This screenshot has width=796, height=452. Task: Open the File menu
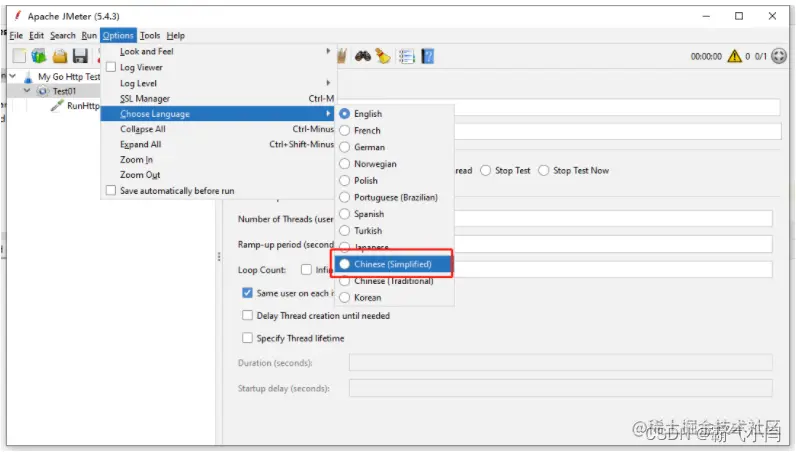(x=16, y=36)
